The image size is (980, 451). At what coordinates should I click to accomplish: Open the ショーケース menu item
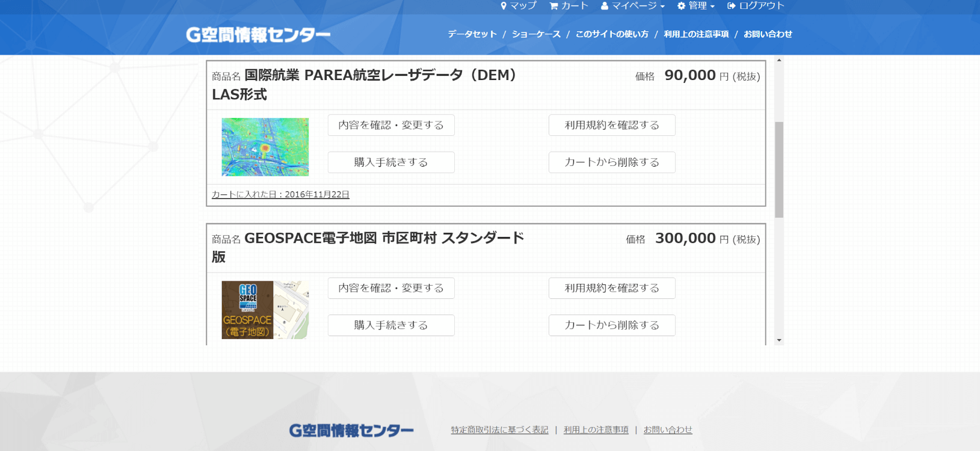coord(536,34)
